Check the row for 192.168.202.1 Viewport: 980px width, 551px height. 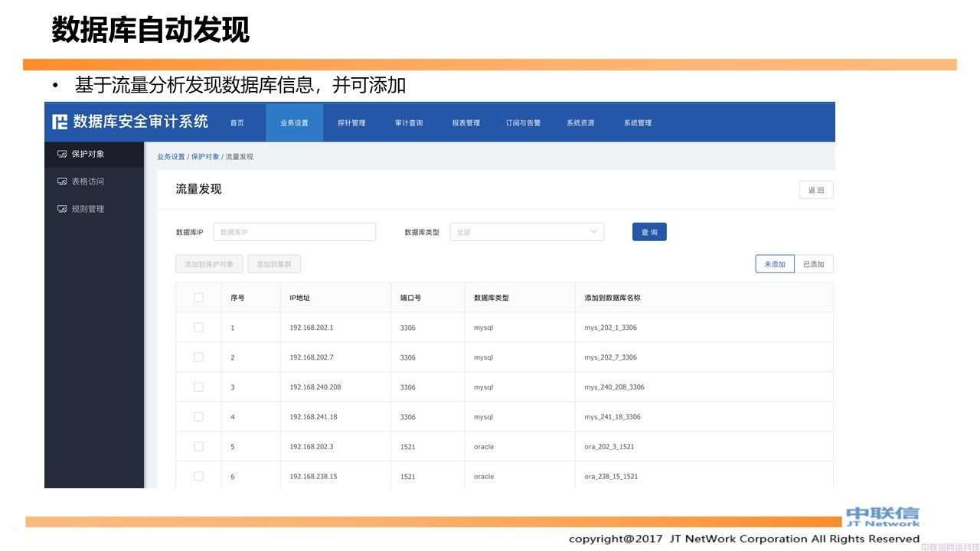point(198,328)
